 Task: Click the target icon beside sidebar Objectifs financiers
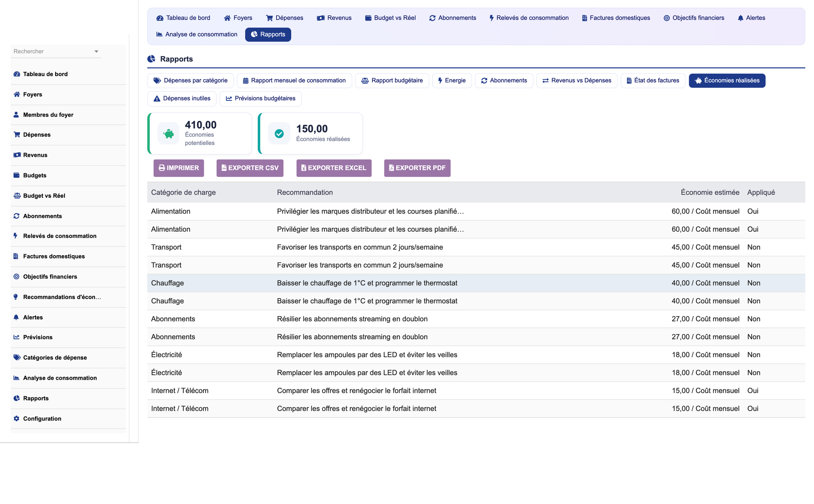tap(17, 276)
